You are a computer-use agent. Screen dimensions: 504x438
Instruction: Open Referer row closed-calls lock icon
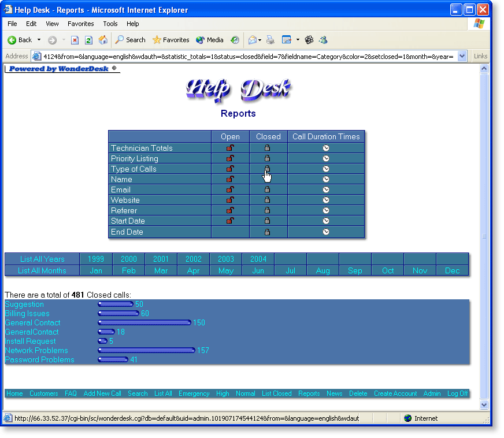(x=267, y=210)
